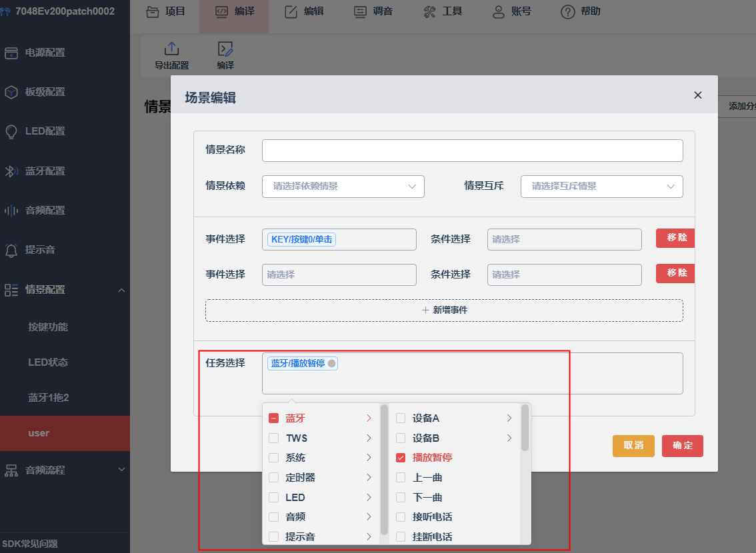
Task: Click the 帮助 question mark icon
Action: pyautogui.click(x=568, y=11)
